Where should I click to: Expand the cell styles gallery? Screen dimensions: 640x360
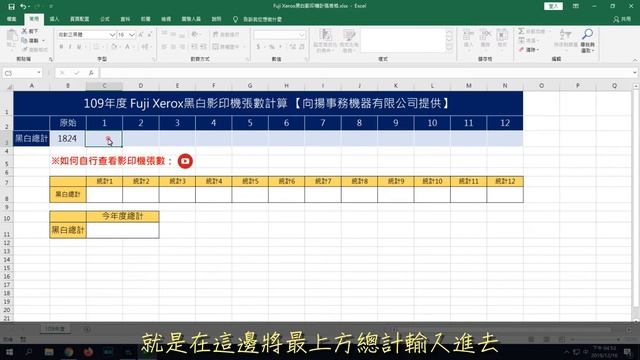pos(449,49)
